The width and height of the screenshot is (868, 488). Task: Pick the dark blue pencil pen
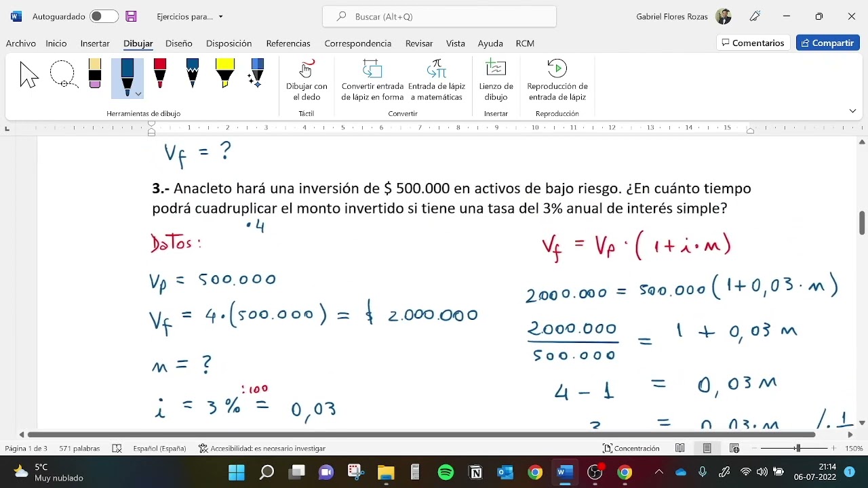tap(193, 74)
